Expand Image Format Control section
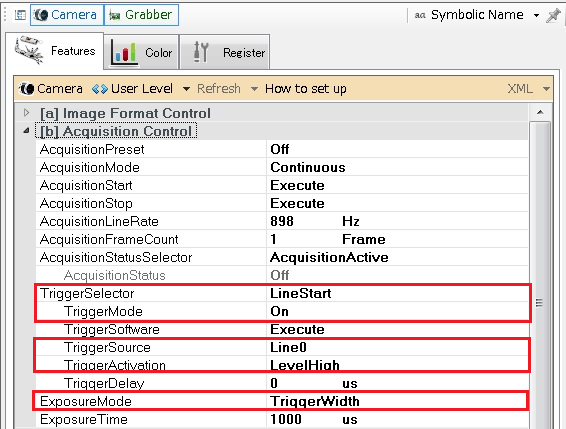The width and height of the screenshot is (566, 429). (x=26, y=113)
